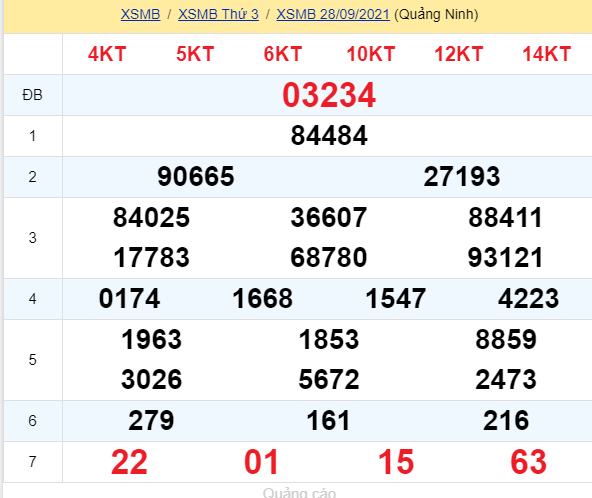Screen dimensions: 592x498
Task: Open the XSMB breadcrumb link
Action: 140,14
